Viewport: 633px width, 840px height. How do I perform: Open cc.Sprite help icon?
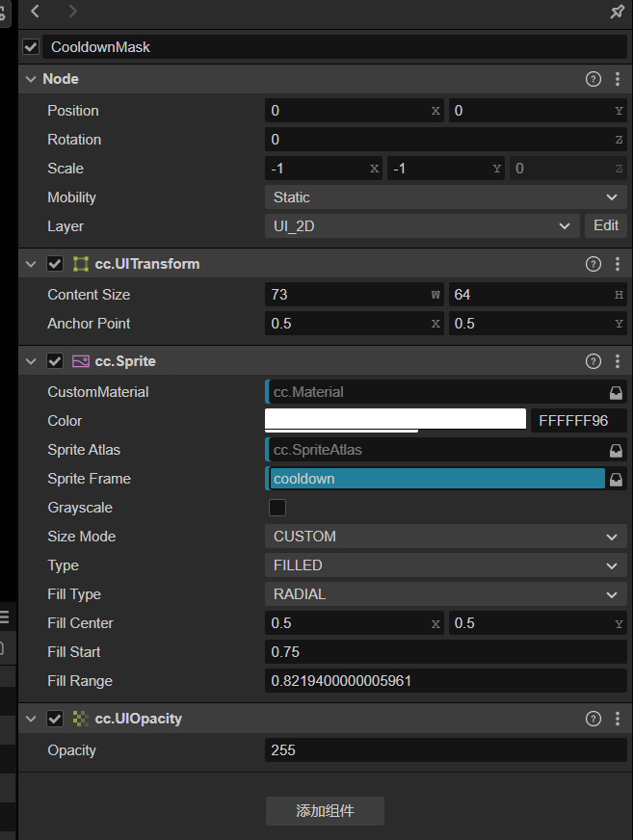(593, 361)
